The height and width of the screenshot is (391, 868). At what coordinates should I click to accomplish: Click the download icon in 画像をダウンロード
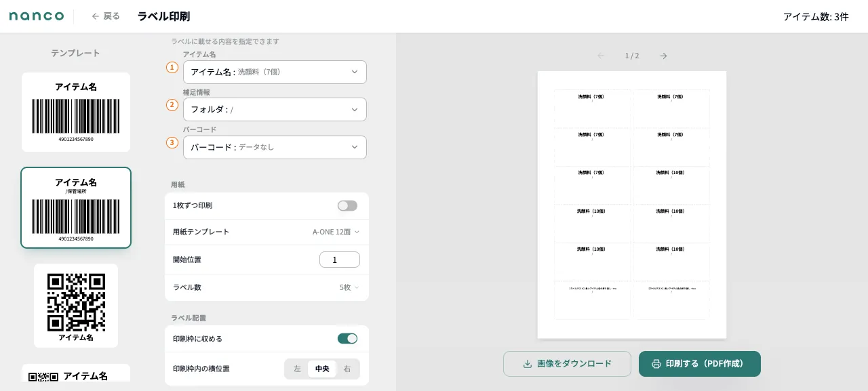528,364
